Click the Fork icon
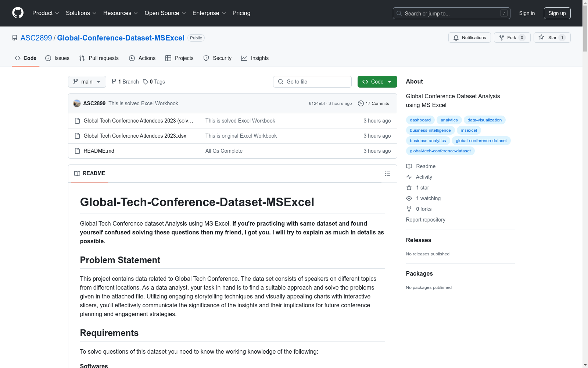Viewport: 588px width, 368px height. point(502,38)
